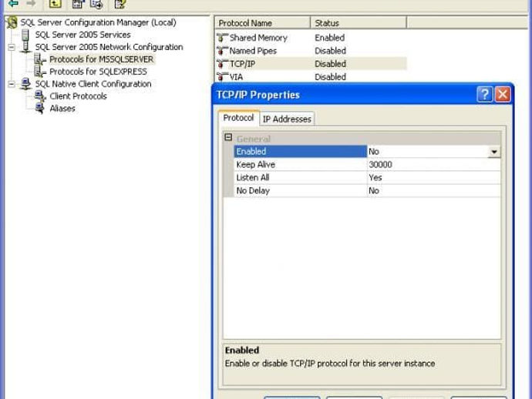Switch to the IP Addresses tab

(287, 119)
